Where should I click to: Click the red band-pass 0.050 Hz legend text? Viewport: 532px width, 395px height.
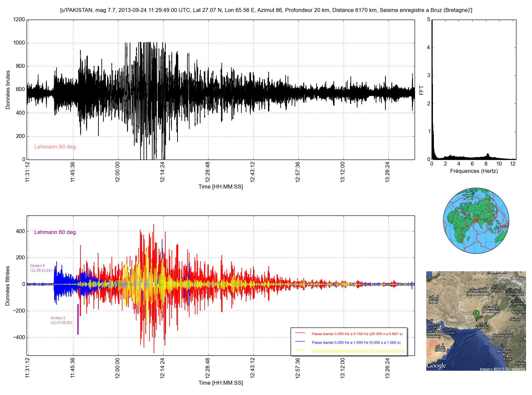[x=357, y=334]
